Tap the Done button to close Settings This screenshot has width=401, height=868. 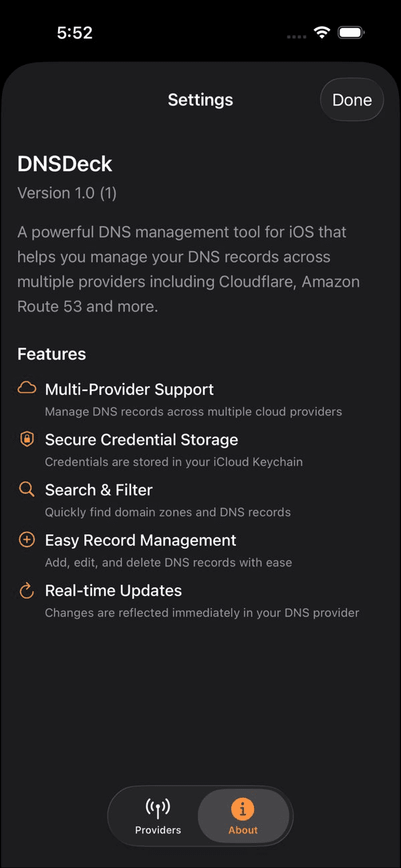tap(352, 100)
